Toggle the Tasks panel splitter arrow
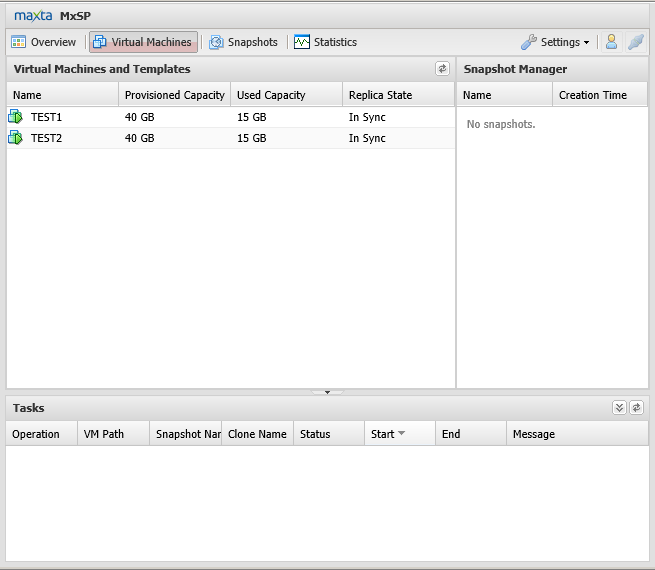The width and height of the screenshot is (655, 570). pos(328,392)
